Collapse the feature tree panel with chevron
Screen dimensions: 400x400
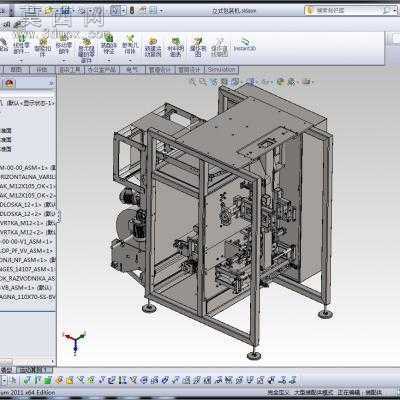[51, 83]
